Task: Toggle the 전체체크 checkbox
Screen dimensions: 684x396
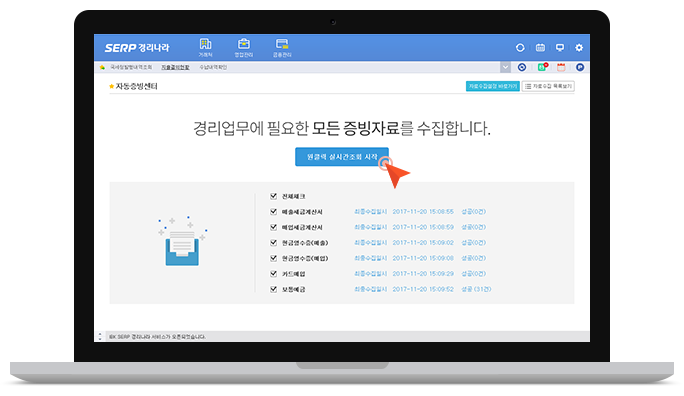Action: point(274,196)
